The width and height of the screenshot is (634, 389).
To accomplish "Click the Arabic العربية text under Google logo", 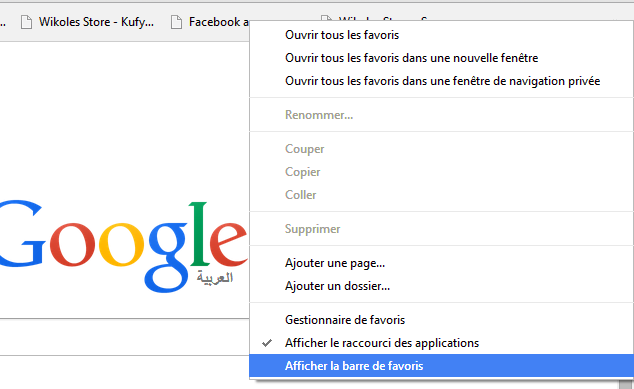I will [x=215, y=278].
